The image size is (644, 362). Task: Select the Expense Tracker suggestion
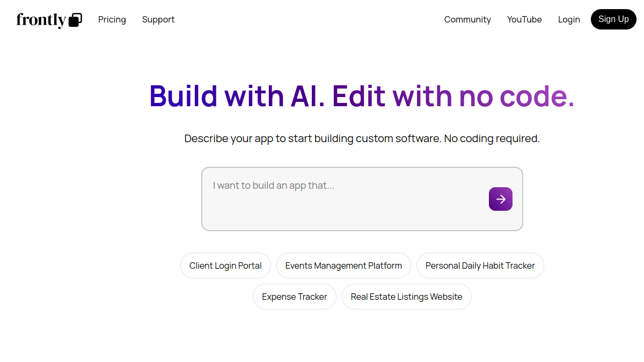pyautogui.click(x=295, y=297)
